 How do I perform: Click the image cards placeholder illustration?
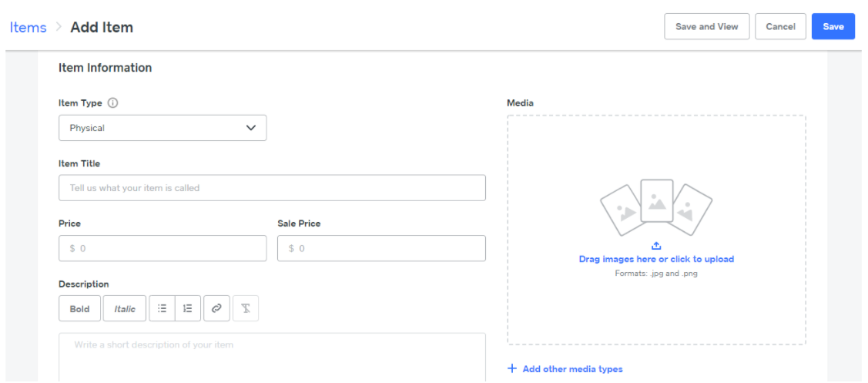[656, 207]
